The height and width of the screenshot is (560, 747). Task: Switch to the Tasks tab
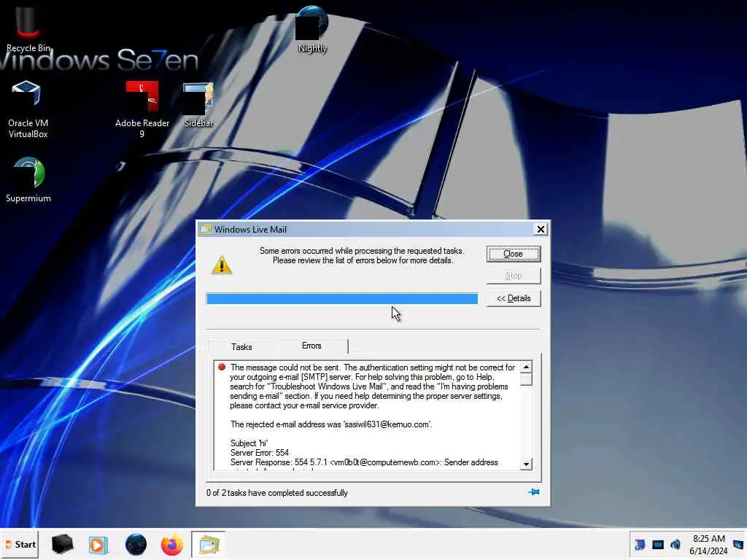(x=241, y=346)
